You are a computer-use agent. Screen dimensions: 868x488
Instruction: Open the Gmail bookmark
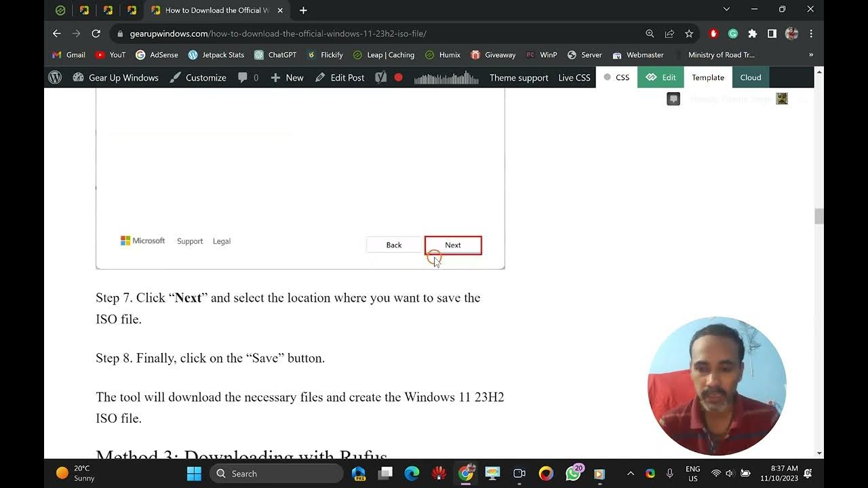(x=69, y=55)
